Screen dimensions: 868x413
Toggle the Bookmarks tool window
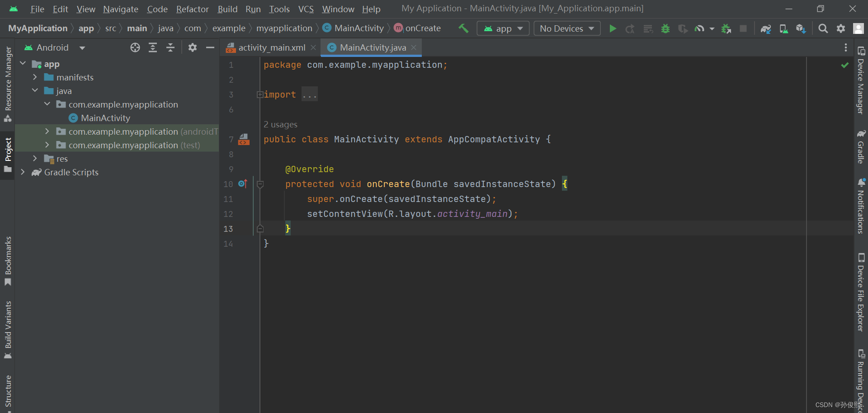click(x=8, y=261)
